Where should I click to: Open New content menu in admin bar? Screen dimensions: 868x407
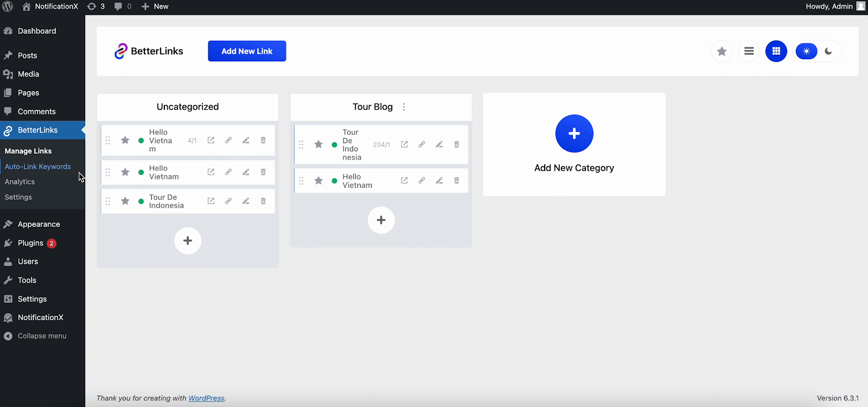[x=155, y=7]
